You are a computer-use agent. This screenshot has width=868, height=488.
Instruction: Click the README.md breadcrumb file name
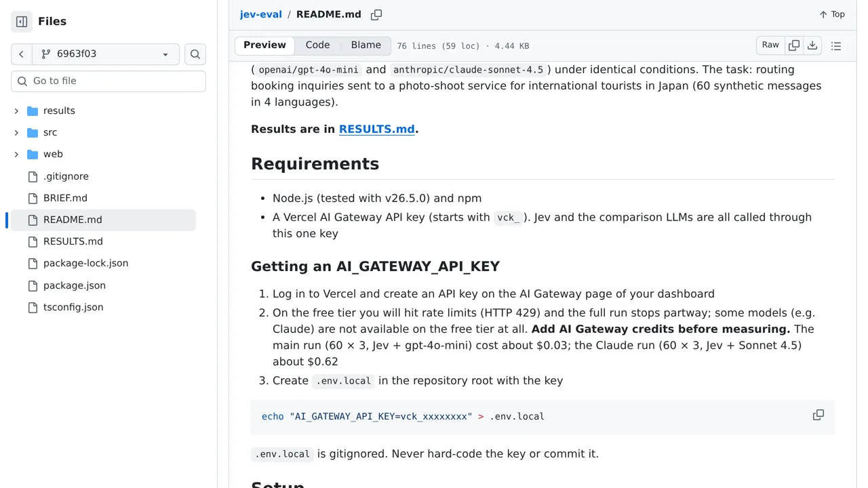pos(328,14)
